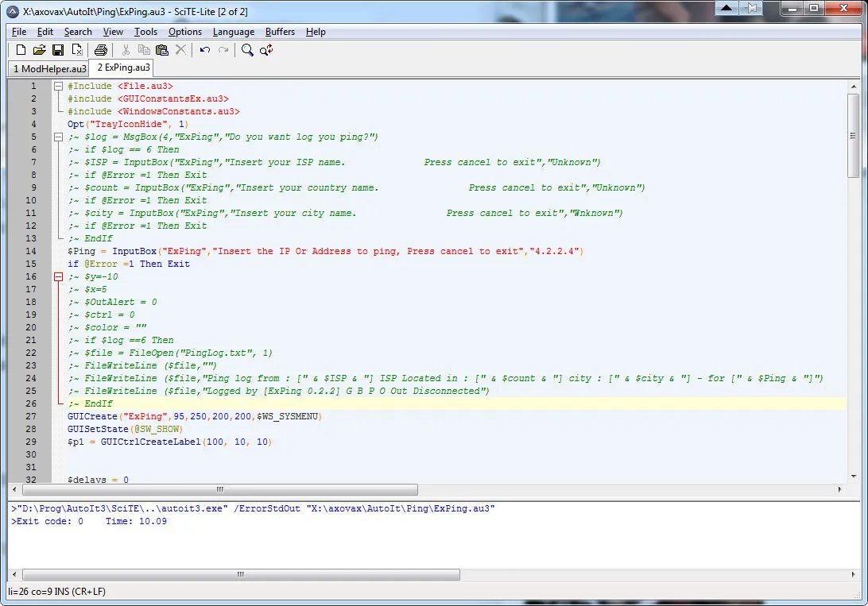Click the Delete X toolbar icon
868x606 pixels.
[180, 50]
